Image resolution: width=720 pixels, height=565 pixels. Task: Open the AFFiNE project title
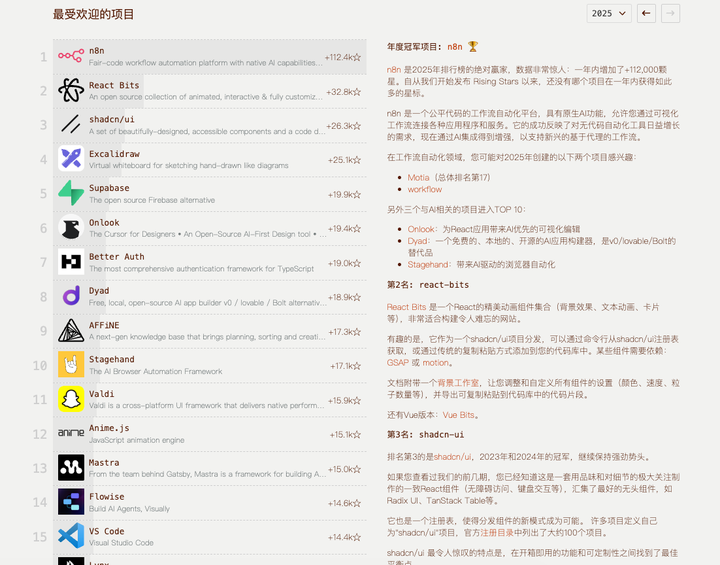tap(104, 325)
